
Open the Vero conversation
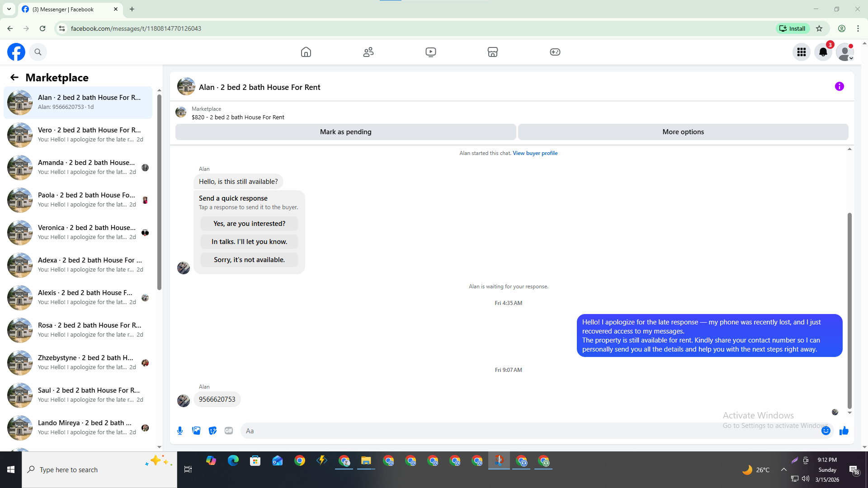point(78,135)
